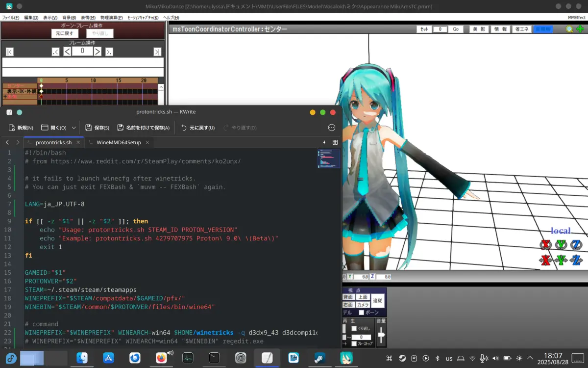Go to the previous tab using left chevron
This screenshot has height=368, width=588.
(x=7, y=142)
